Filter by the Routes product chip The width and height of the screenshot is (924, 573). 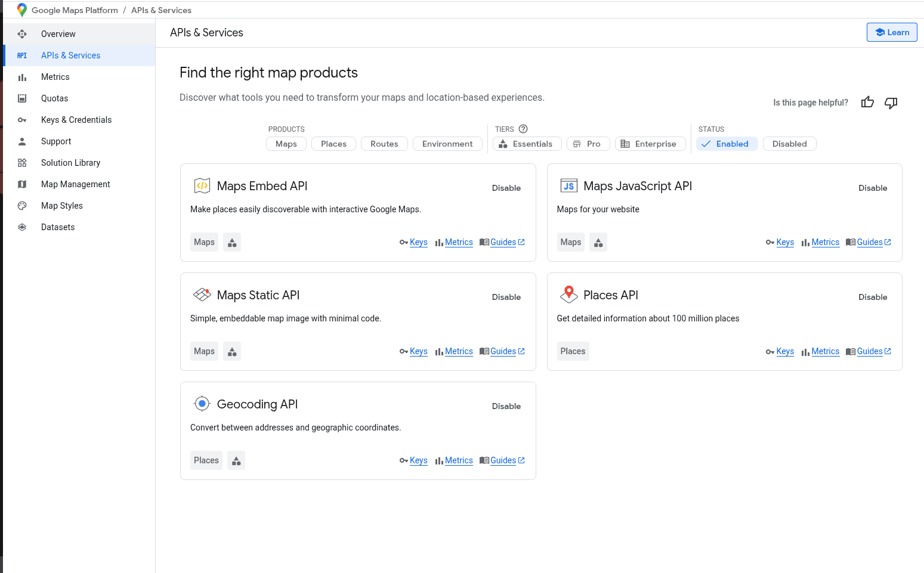(x=384, y=144)
